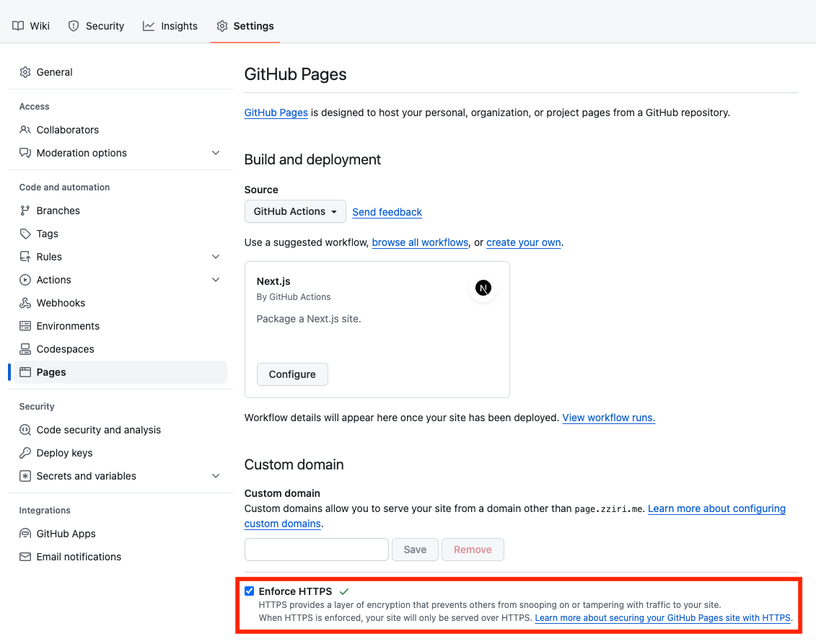Click the Insights graph icon
Viewport: 816px width, 644px height.
coord(149,26)
